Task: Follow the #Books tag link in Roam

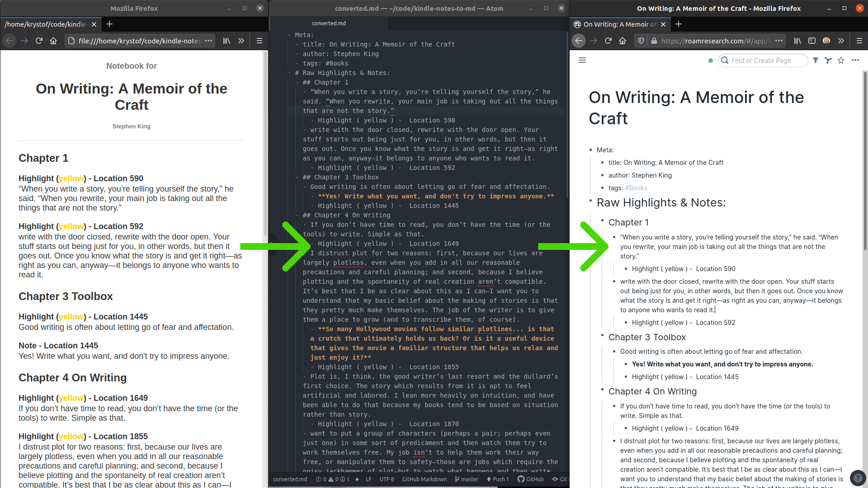Action: click(x=636, y=188)
